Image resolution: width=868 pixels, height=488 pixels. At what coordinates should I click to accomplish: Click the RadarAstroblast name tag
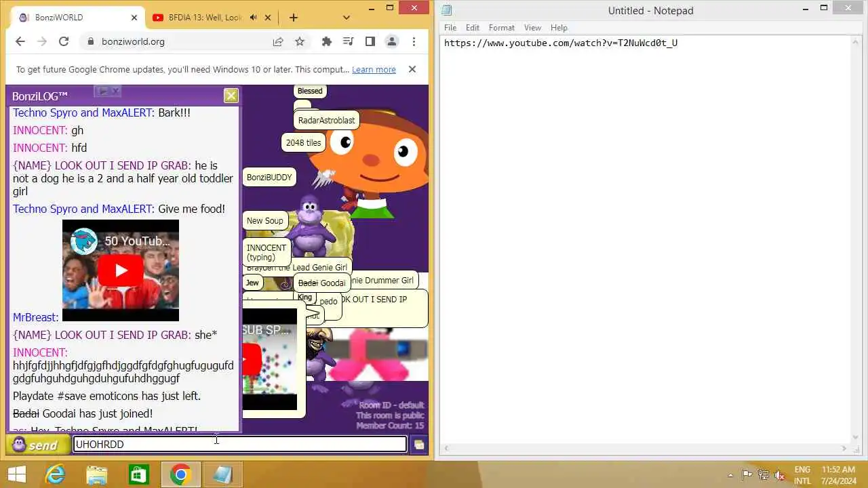(x=326, y=120)
